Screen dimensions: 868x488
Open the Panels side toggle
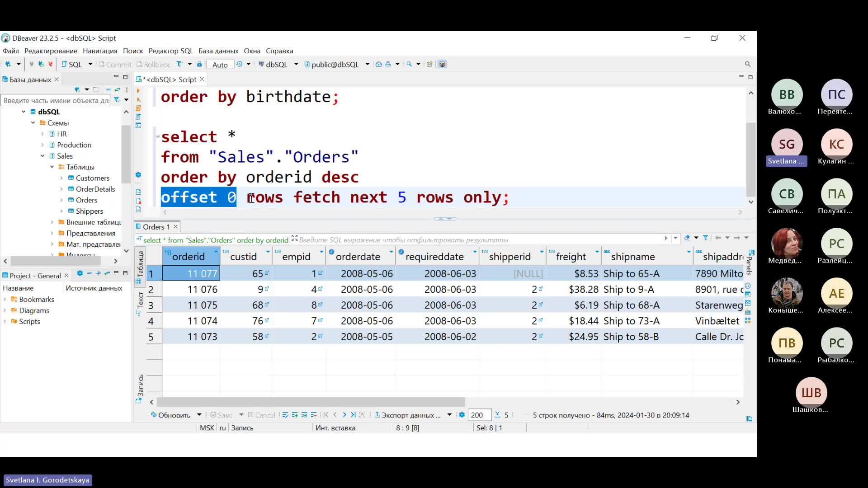tap(750, 263)
